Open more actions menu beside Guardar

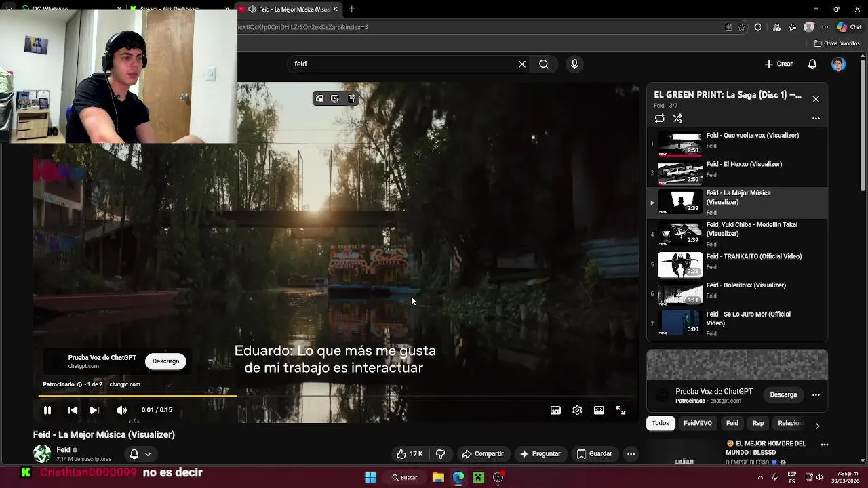point(631,454)
